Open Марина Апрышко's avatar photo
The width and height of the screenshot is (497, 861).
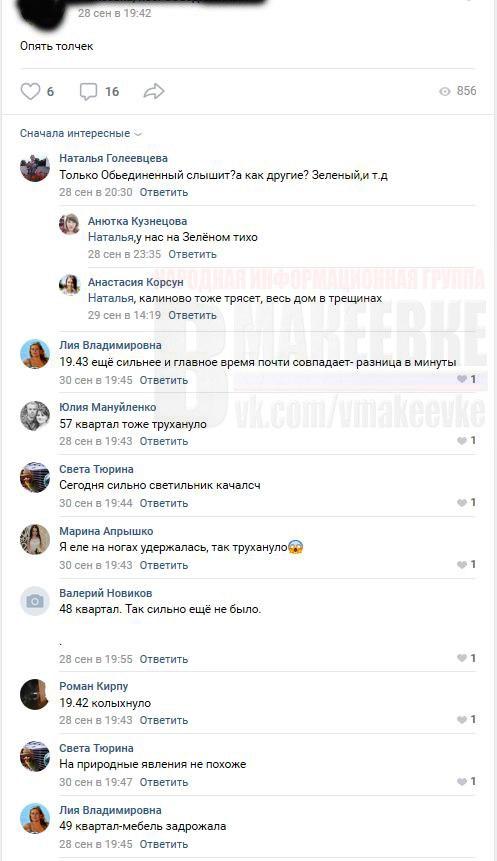coord(35,539)
